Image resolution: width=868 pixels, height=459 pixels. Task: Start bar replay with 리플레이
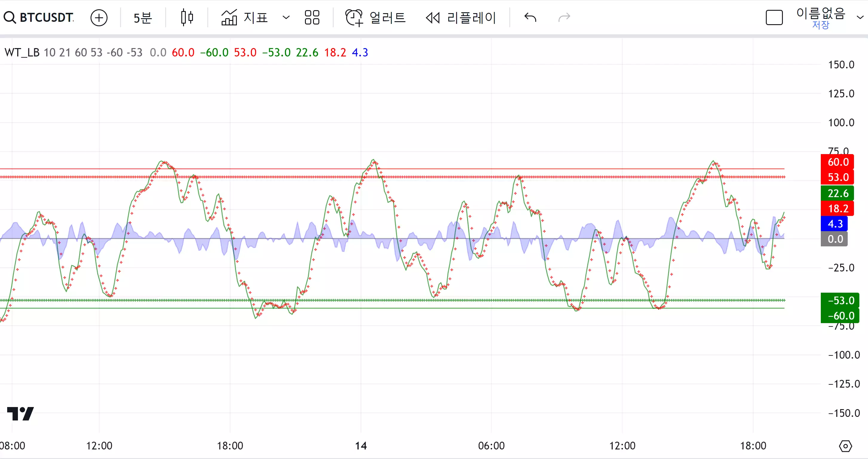(461, 18)
